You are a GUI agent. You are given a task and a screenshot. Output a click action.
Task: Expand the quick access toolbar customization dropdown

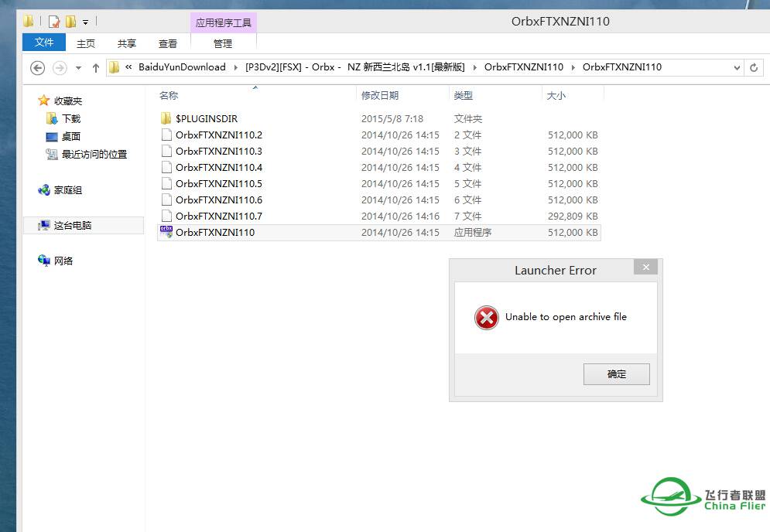[86, 22]
